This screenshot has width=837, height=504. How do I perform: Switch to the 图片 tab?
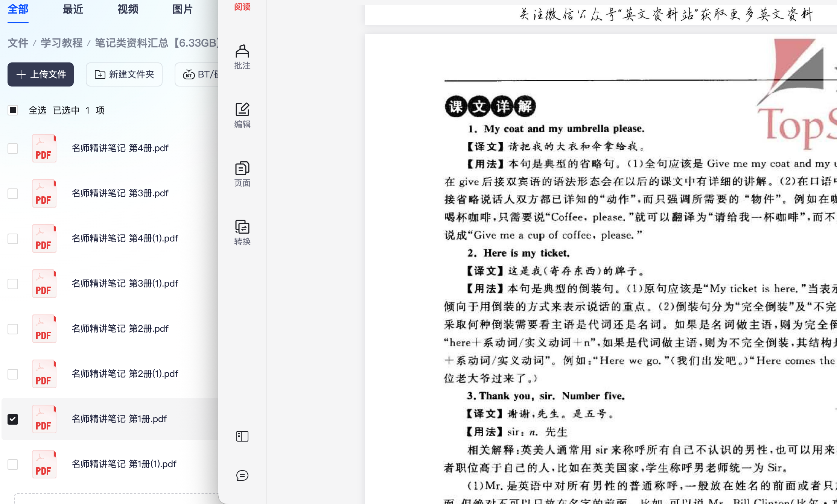tap(182, 9)
